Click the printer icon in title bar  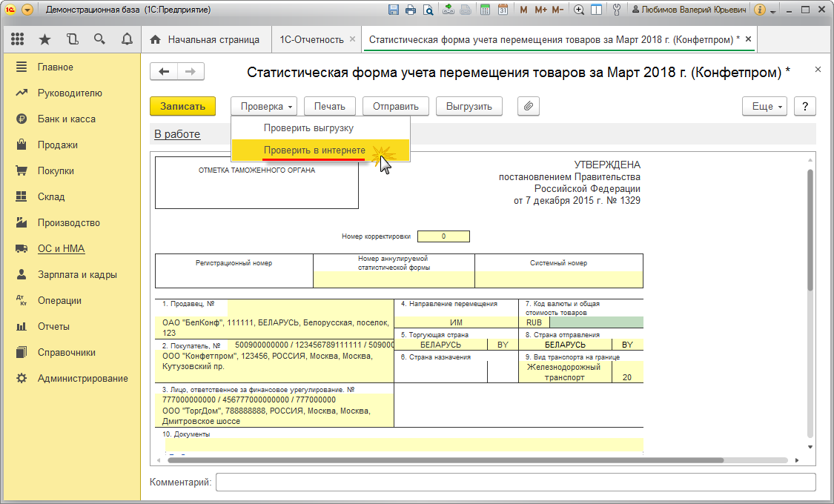click(x=411, y=10)
